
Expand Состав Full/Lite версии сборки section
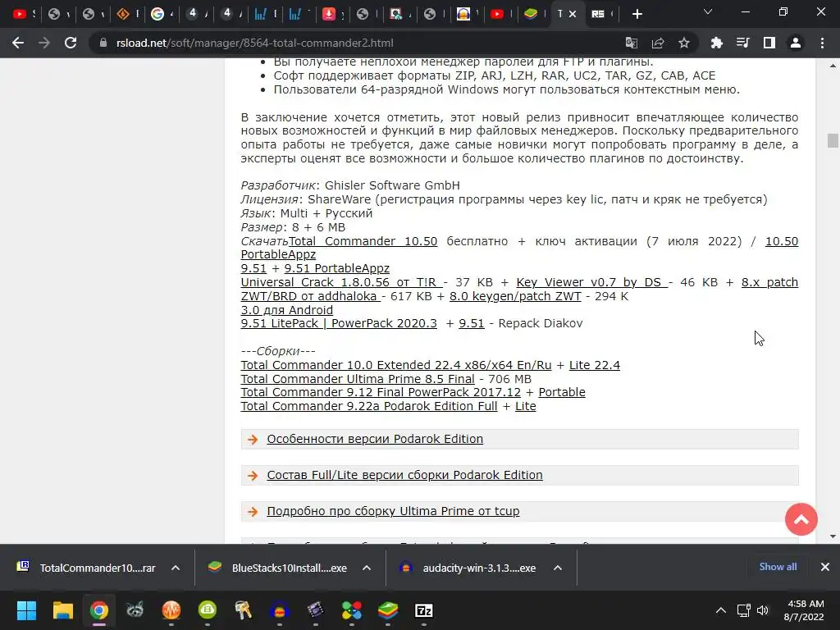point(404,475)
